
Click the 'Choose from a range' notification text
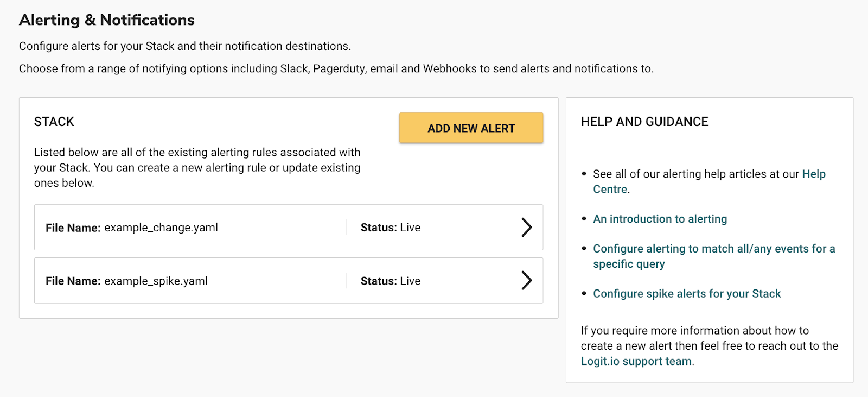pyautogui.click(x=336, y=69)
